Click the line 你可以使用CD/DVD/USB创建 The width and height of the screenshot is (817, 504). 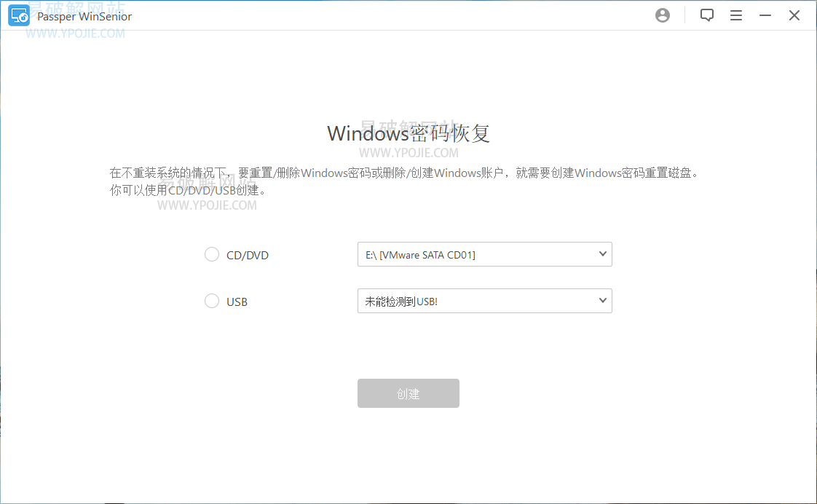[x=188, y=190]
